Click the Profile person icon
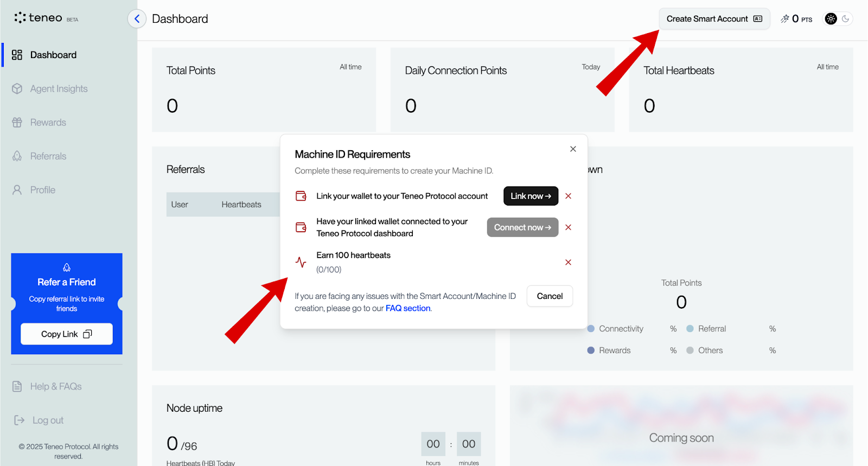The width and height of the screenshot is (868, 466). [x=17, y=190]
